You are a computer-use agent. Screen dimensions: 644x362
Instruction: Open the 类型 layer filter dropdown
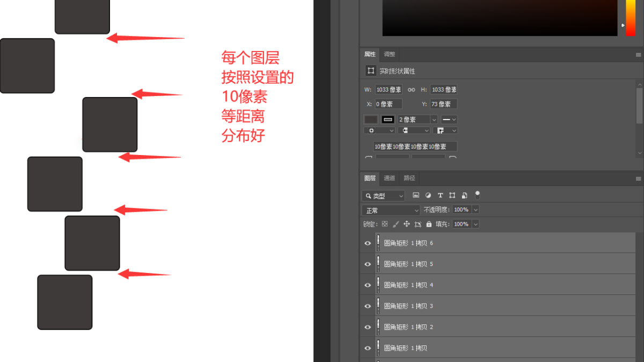(383, 196)
